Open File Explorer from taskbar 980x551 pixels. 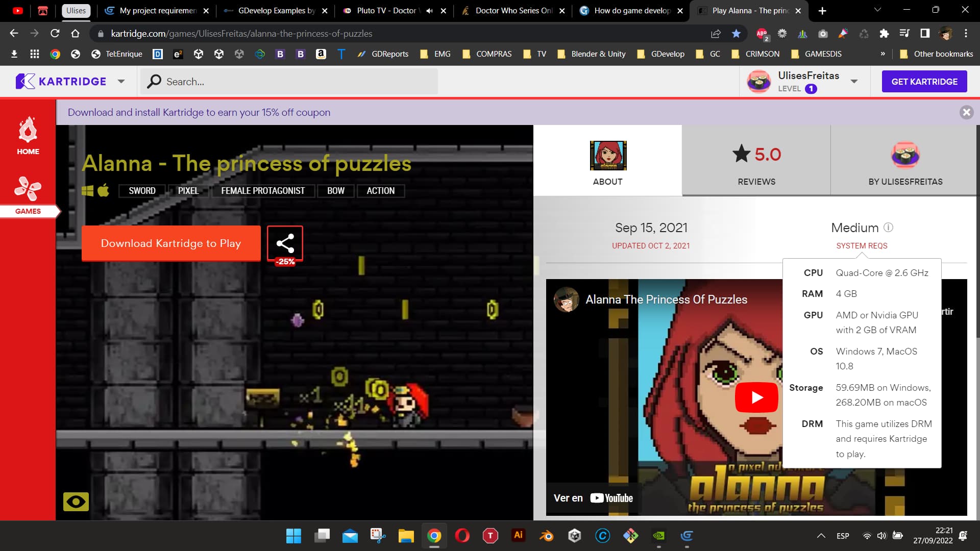pos(406,536)
